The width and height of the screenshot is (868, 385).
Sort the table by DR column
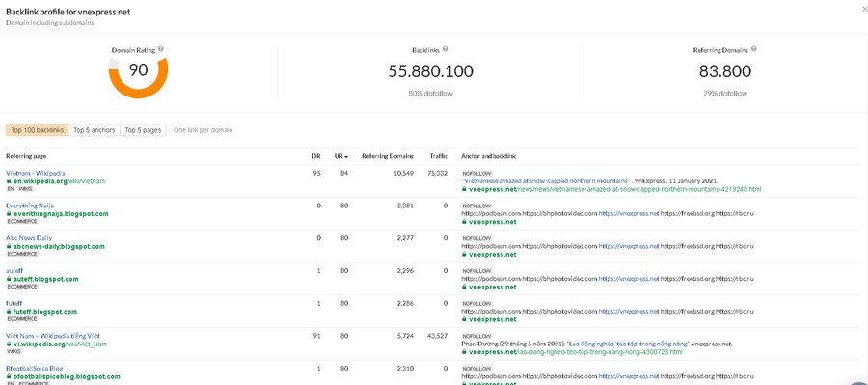(x=316, y=156)
